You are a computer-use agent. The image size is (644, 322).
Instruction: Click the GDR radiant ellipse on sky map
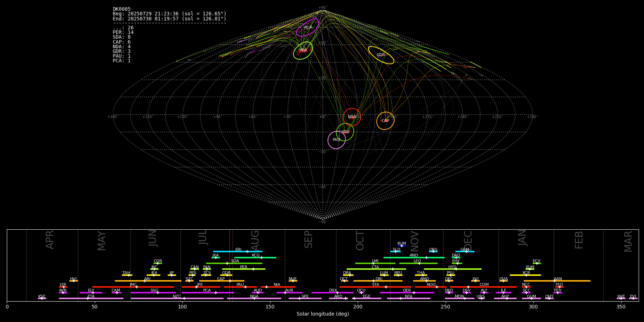pyautogui.click(x=381, y=55)
